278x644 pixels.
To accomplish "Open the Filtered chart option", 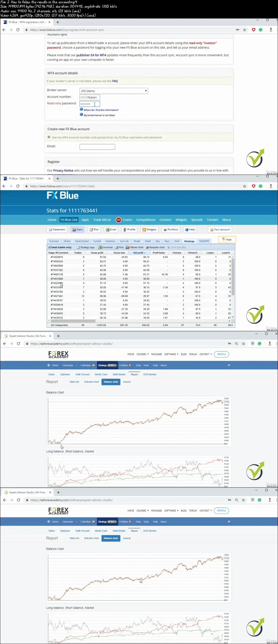I will (134, 247).
